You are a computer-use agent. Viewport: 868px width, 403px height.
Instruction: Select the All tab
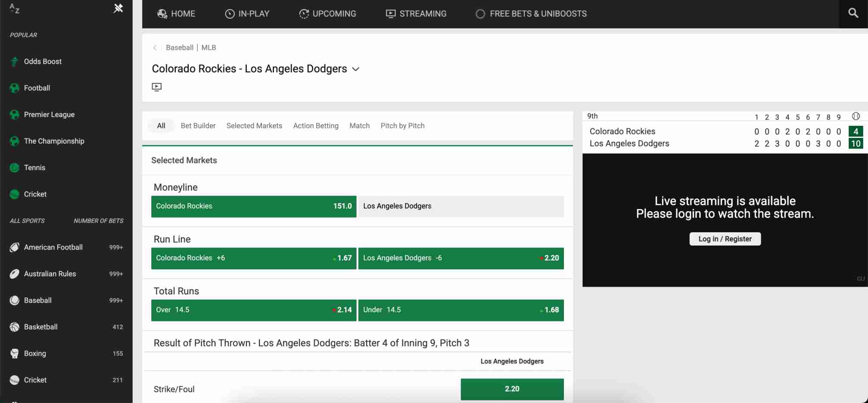click(x=161, y=126)
